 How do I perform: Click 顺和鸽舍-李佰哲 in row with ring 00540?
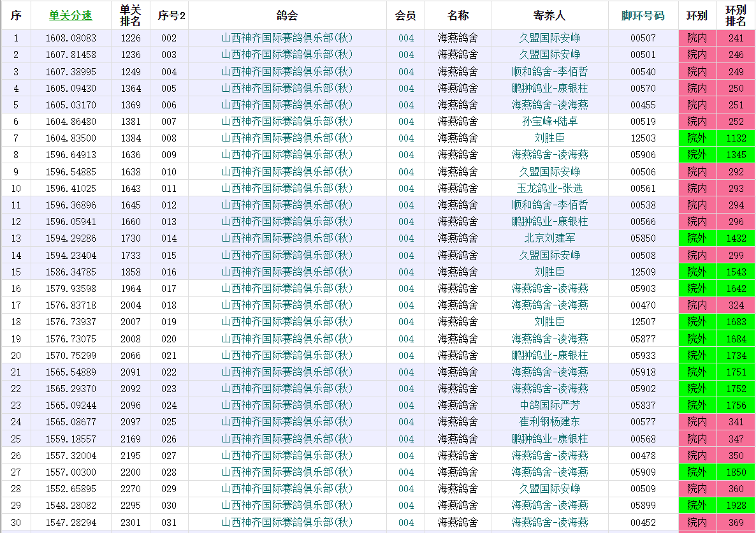[x=549, y=72]
